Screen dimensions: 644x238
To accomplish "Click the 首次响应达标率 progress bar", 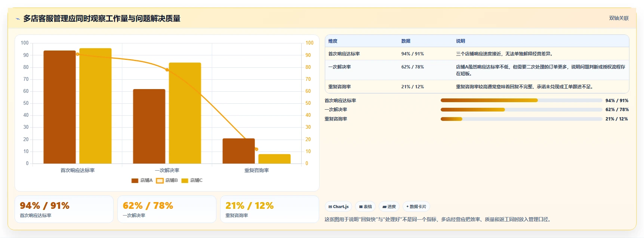I will pyautogui.click(x=521, y=100).
